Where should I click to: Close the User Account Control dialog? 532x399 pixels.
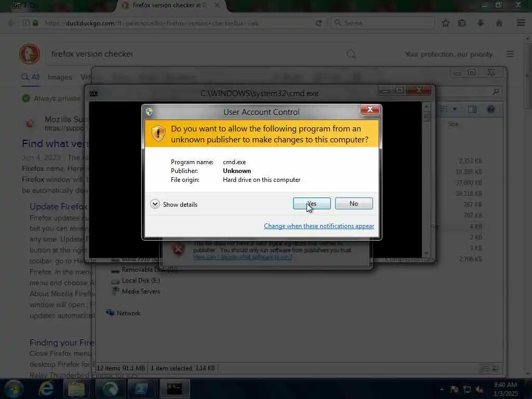click(370, 109)
